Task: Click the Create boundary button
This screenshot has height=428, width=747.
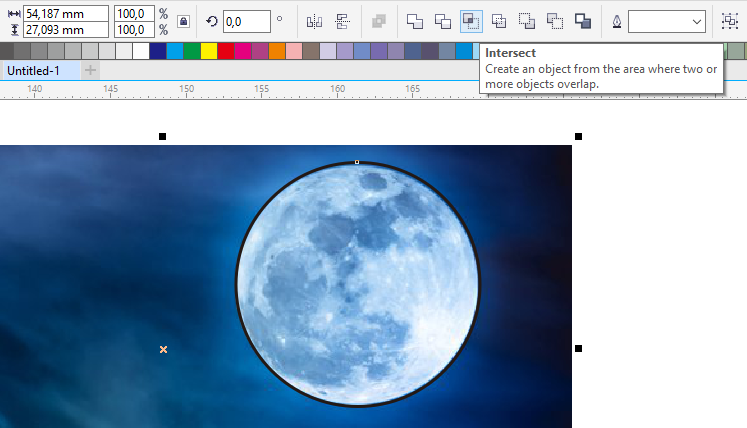Action: point(583,21)
